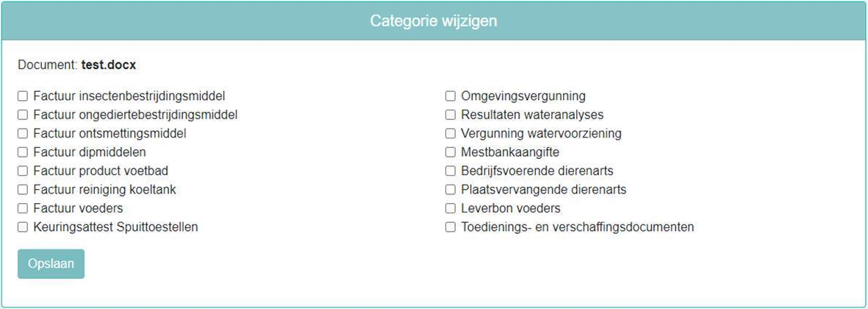Select the Factuur dipmiddelen checkbox

pos(23,152)
